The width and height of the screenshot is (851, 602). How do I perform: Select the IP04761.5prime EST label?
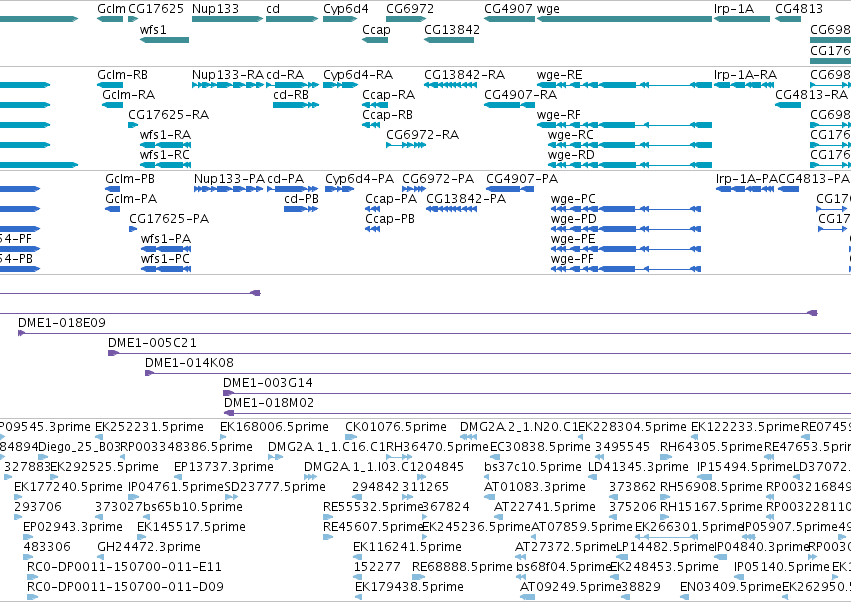coord(176,487)
